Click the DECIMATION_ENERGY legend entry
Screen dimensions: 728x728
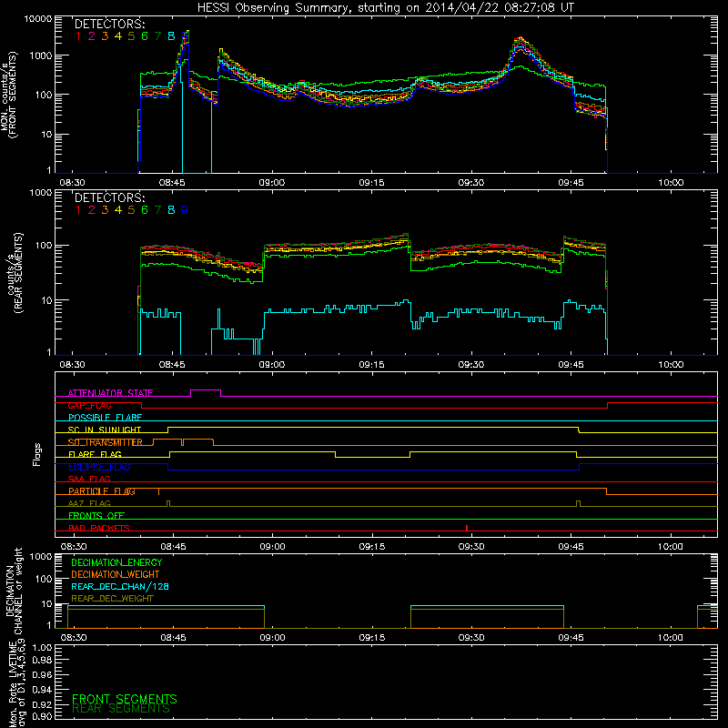pyautogui.click(x=116, y=562)
